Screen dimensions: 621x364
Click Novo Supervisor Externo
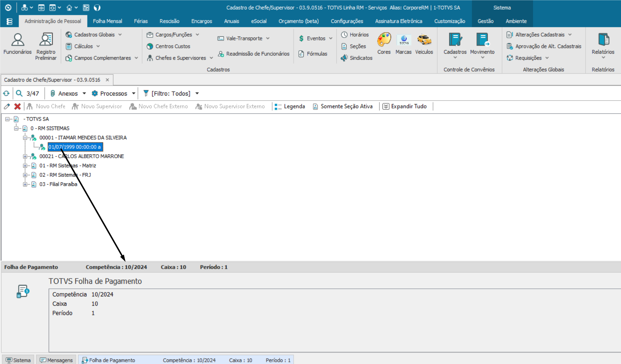pos(230,106)
